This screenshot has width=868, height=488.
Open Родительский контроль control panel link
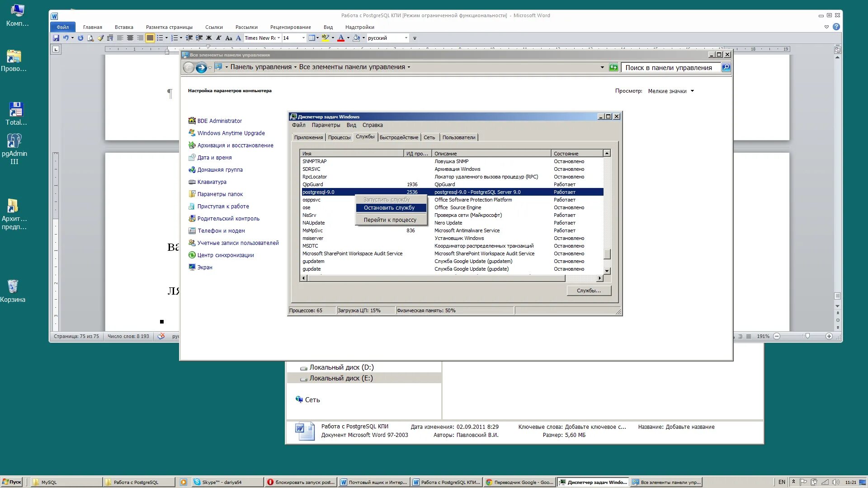[228, 219]
